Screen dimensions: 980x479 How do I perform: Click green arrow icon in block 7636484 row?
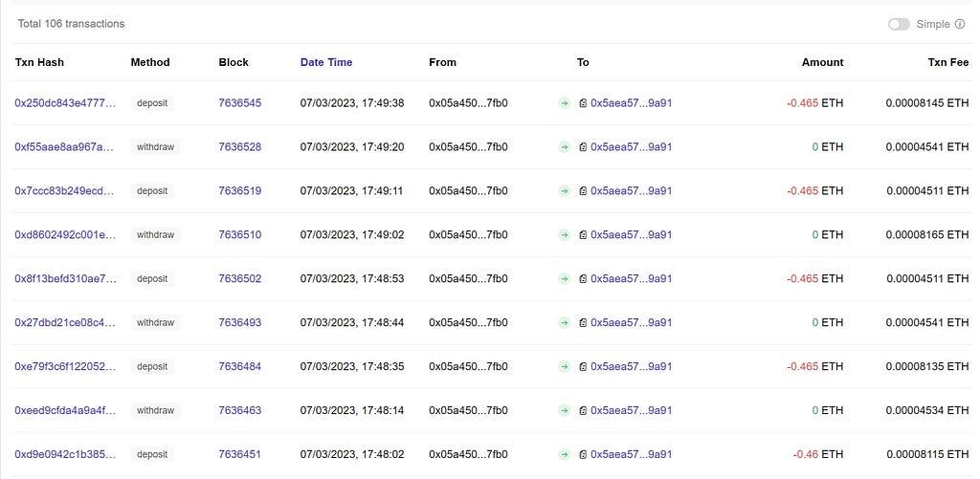pyautogui.click(x=565, y=367)
